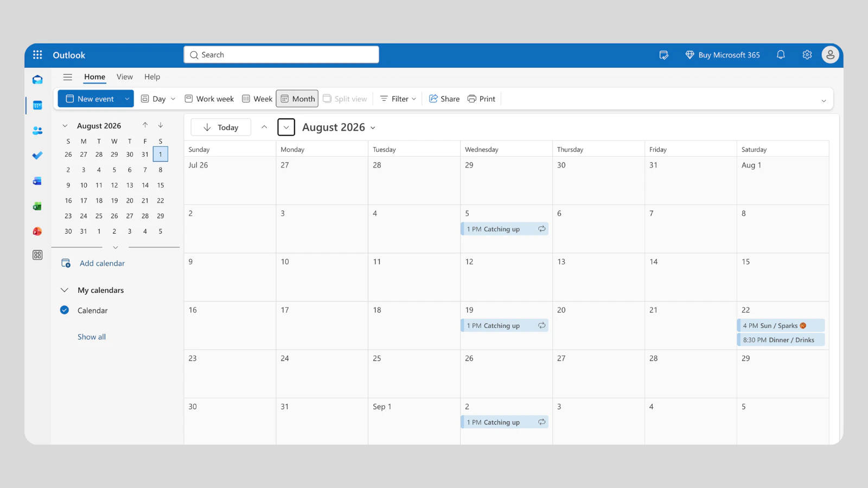The width and height of the screenshot is (868, 488).
Task: Switch to Month view
Action: click(x=297, y=99)
